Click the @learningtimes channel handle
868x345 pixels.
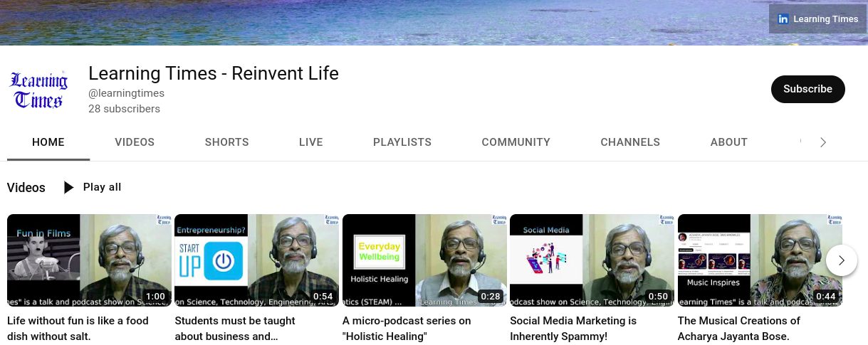[126, 93]
